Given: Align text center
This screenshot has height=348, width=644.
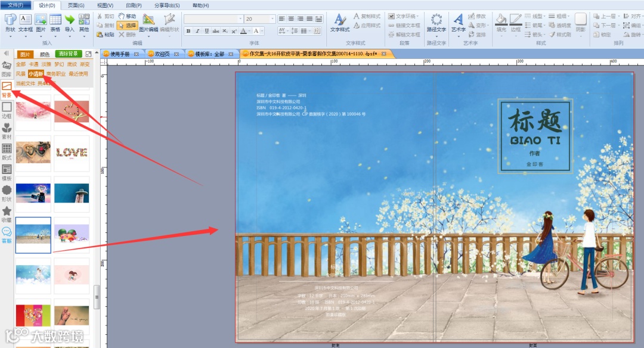Looking at the screenshot, I should (291, 18).
